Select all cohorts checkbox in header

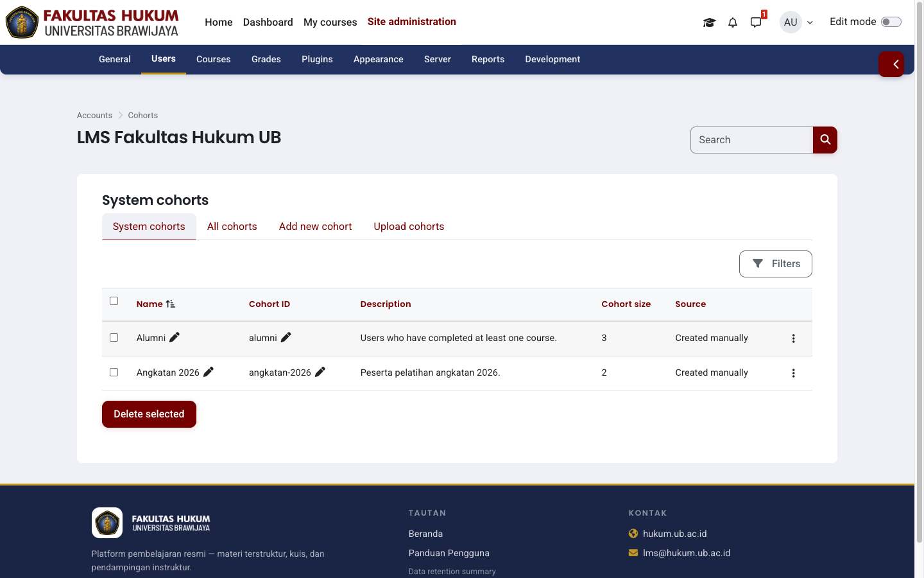click(x=114, y=301)
